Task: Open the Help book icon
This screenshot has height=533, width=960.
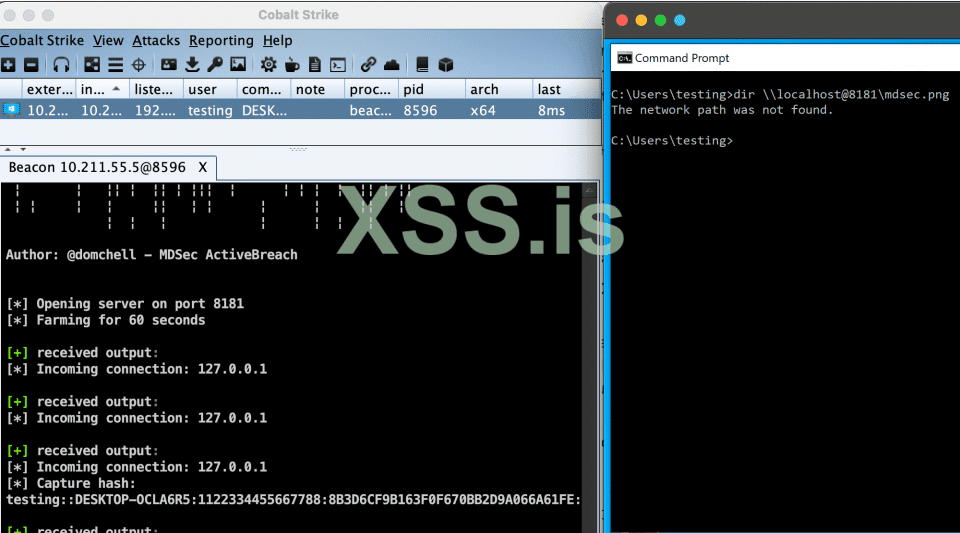Action: pos(422,65)
